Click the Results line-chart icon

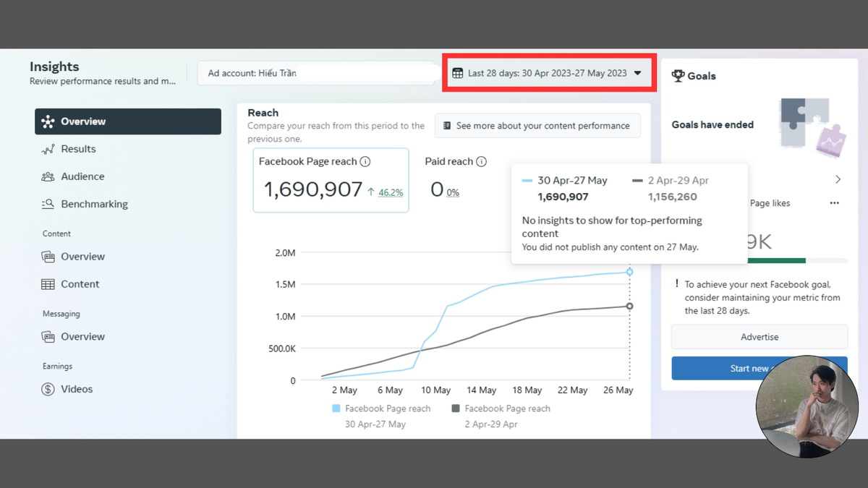click(48, 149)
